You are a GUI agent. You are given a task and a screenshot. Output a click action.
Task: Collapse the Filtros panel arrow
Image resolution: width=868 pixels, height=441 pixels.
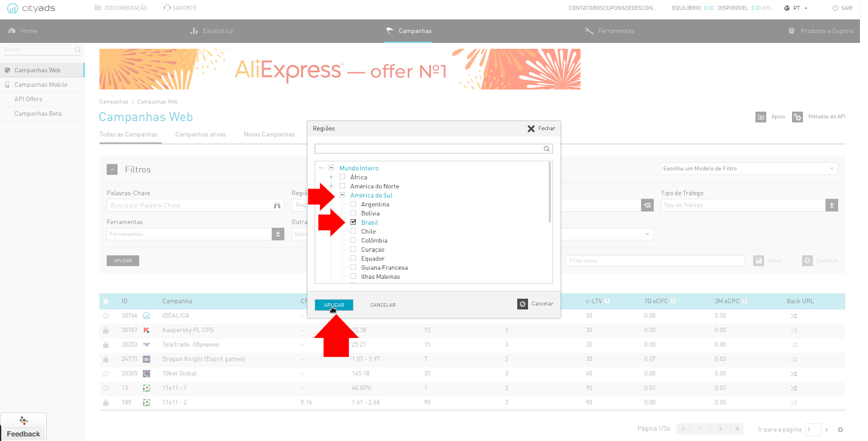[x=112, y=170]
